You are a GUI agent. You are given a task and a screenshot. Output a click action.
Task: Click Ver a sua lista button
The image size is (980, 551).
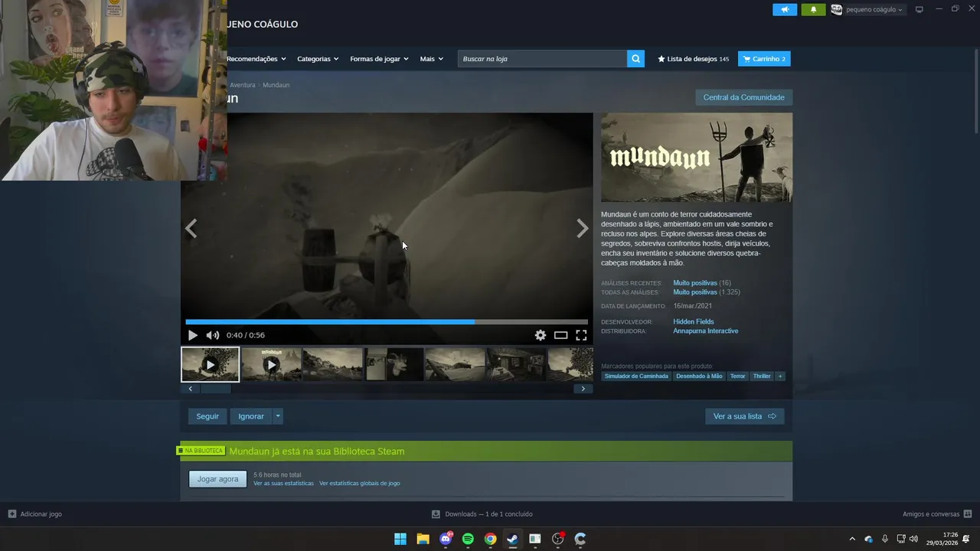pyautogui.click(x=744, y=416)
